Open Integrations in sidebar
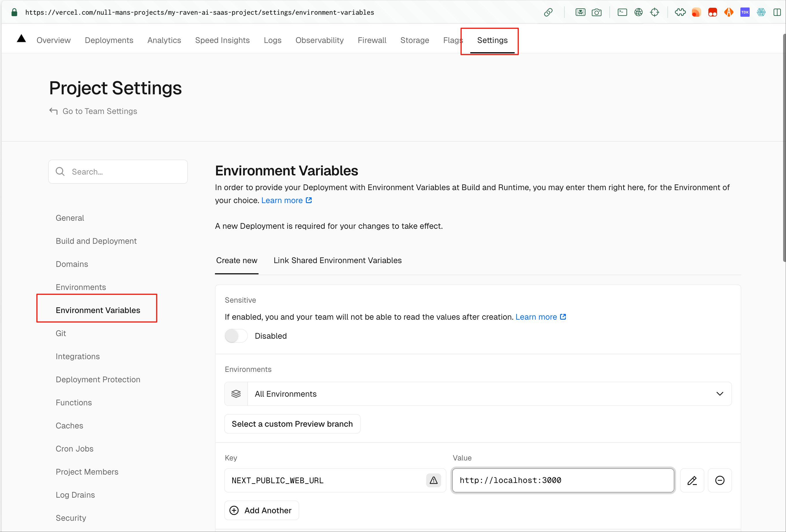The width and height of the screenshot is (786, 532). click(78, 356)
